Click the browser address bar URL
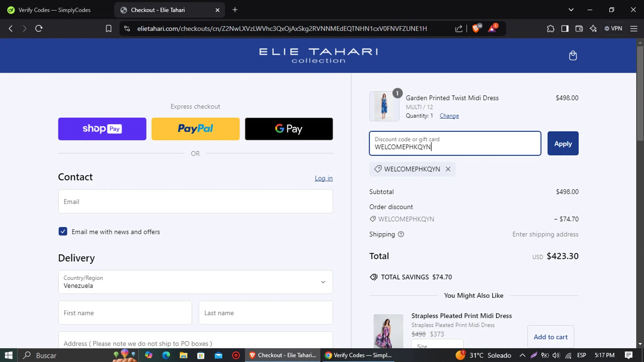644x362 pixels. coord(282,28)
